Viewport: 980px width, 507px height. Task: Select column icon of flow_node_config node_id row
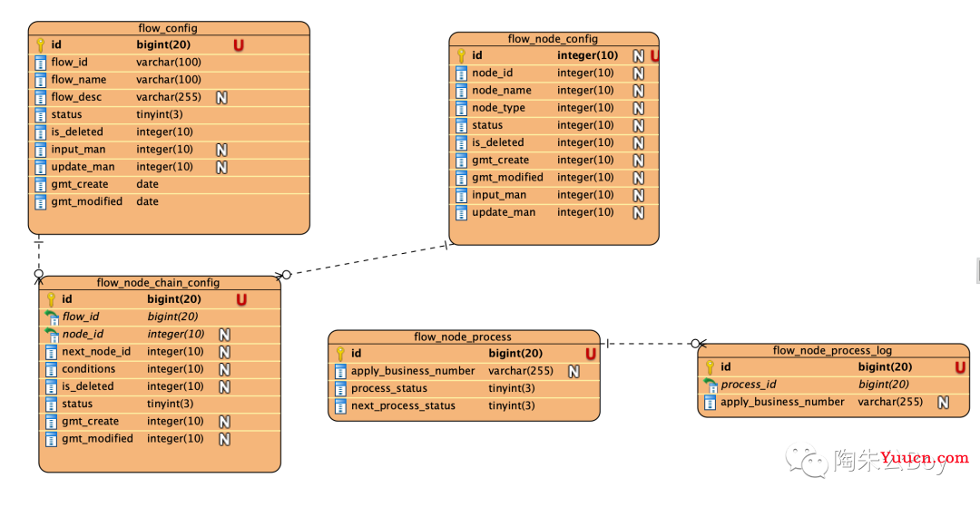coord(461,73)
